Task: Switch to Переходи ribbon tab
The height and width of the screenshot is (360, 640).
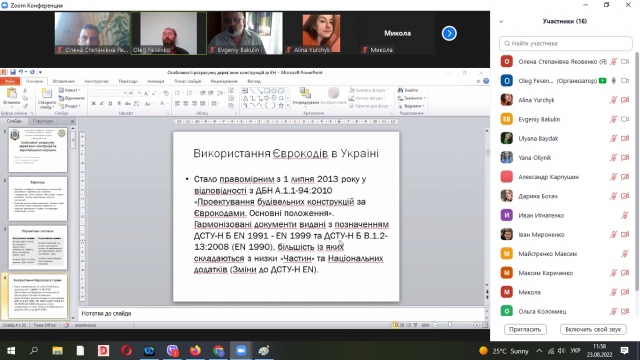Action: tap(128, 81)
